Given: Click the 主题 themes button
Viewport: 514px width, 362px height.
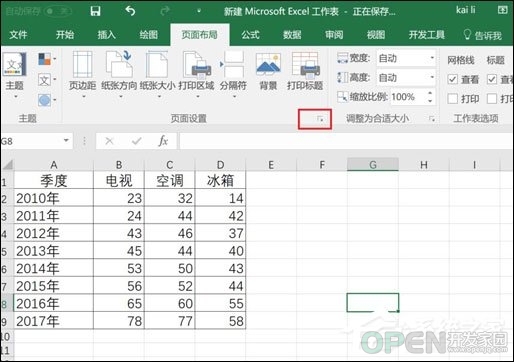Looking at the screenshot, I should 15,76.
